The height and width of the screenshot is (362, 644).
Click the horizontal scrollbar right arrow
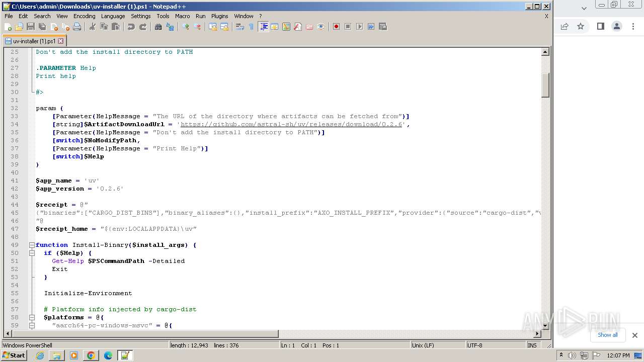click(x=537, y=333)
